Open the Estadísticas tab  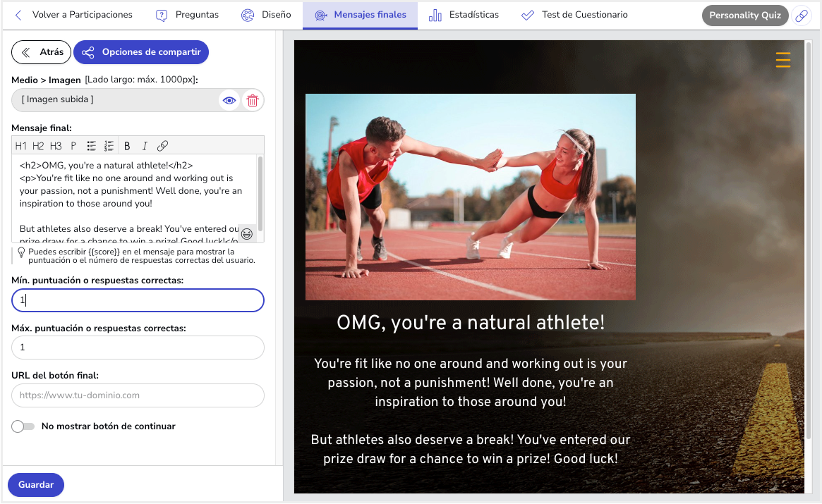coord(464,16)
